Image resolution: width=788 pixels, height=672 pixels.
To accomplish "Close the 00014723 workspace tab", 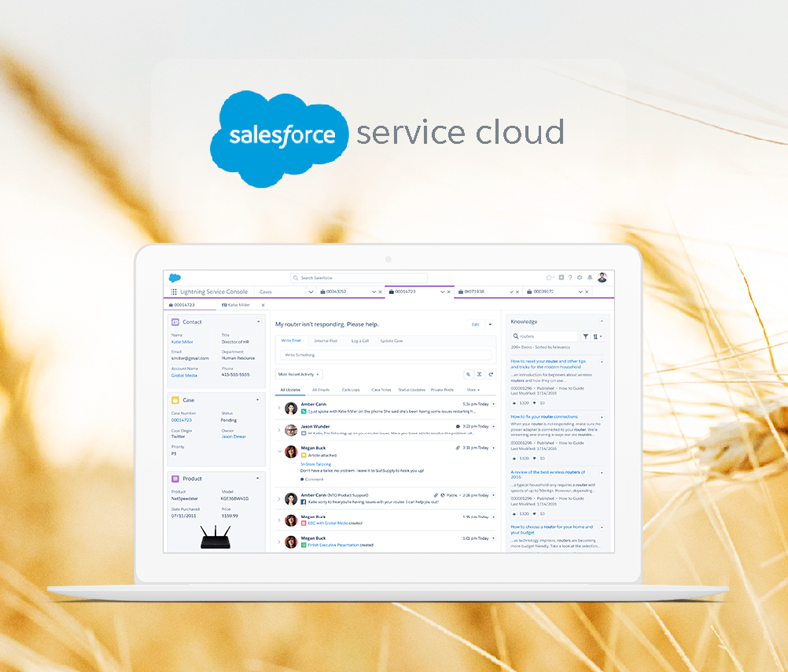I will click(x=449, y=292).
